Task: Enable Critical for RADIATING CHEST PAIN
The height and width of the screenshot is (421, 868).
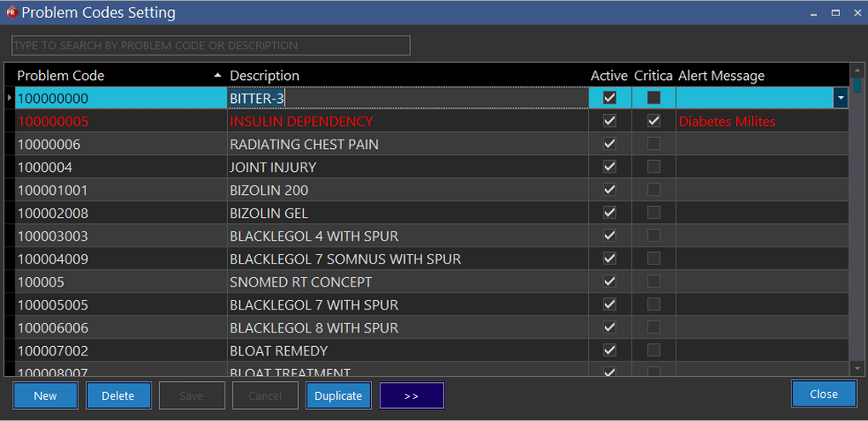Action: pyautogui.click(x=654, y=144)
